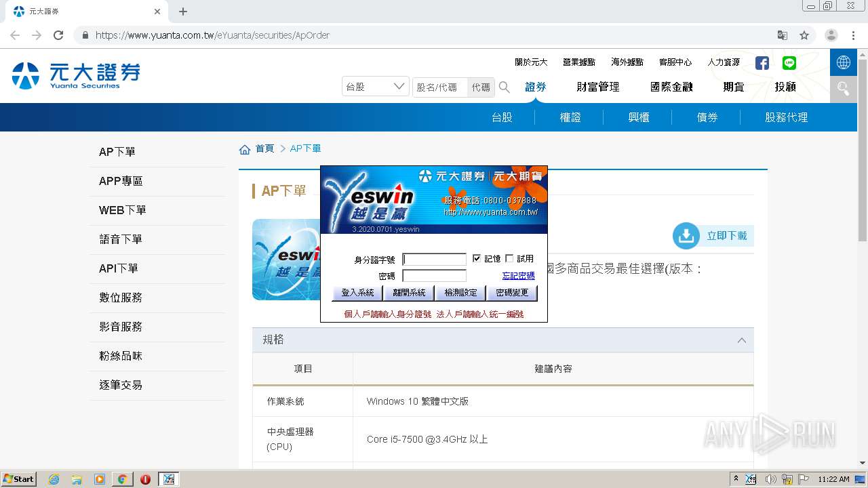
Task: Open the 投顧 main menu
Action: 785,87
